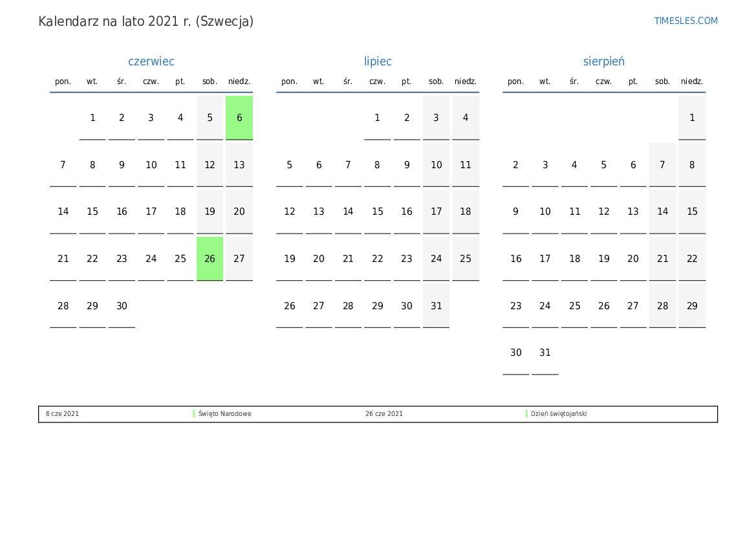Click the green marker beside Święto Narodowe
Screen dimensions: 756x535
194,413
